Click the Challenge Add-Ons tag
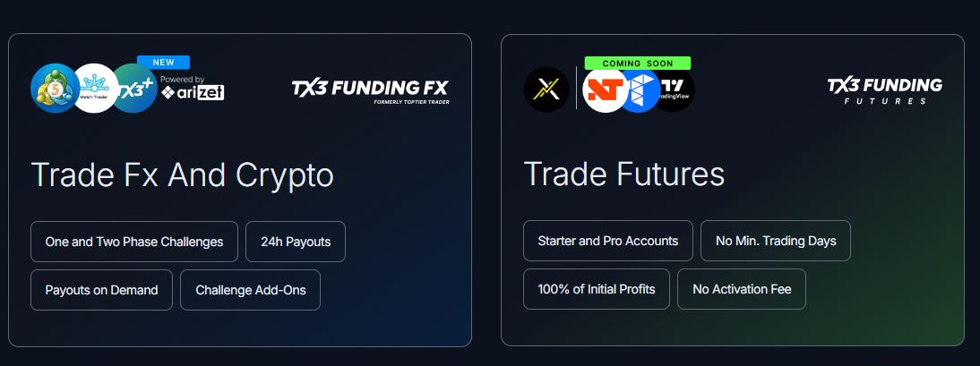This screenshot has height=366, width=980. pyautogui.click(x=250, y=290)
